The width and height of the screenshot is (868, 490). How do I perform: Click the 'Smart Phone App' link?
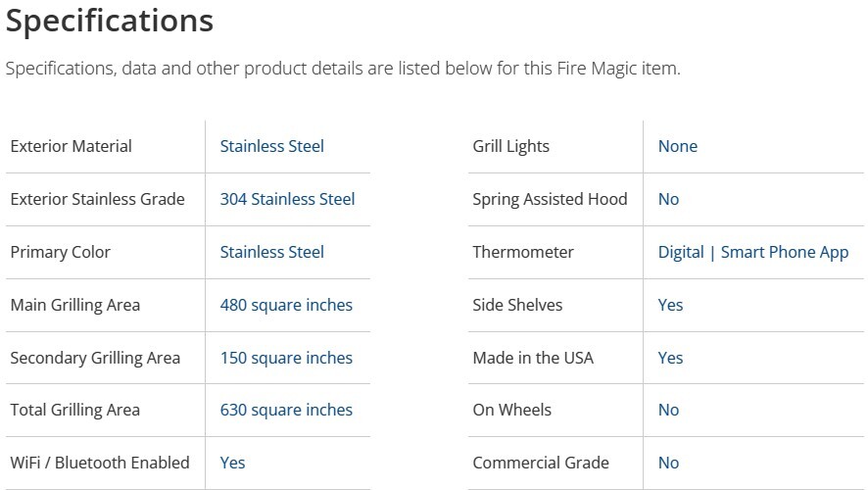[x=785, y=252]
